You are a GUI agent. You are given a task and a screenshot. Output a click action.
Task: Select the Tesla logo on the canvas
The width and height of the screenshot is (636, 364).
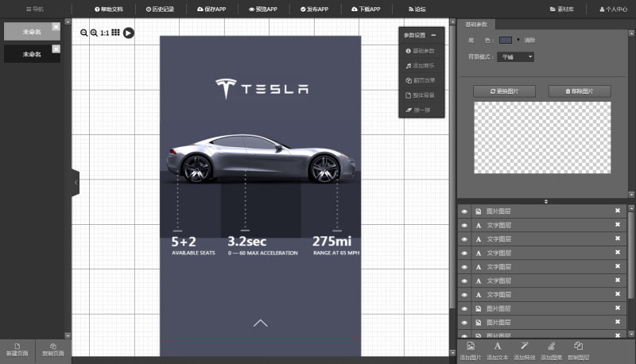(x=262, y=89)
